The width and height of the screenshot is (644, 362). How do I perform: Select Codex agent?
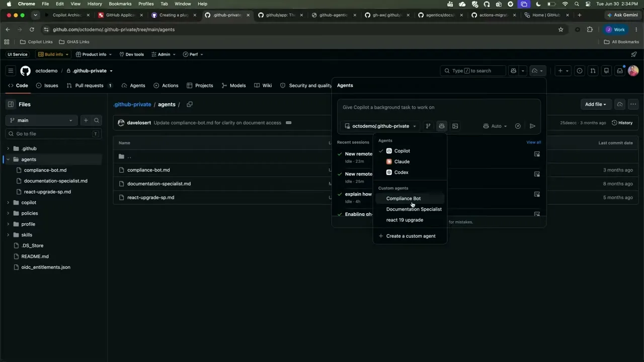tap(410, 172)
